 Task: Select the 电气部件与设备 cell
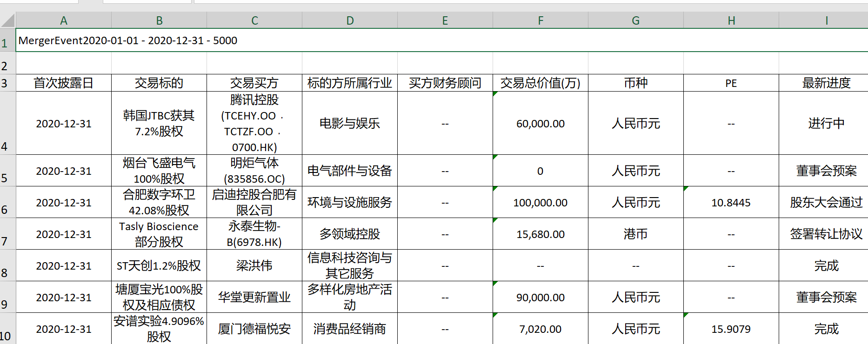(350, 171)
